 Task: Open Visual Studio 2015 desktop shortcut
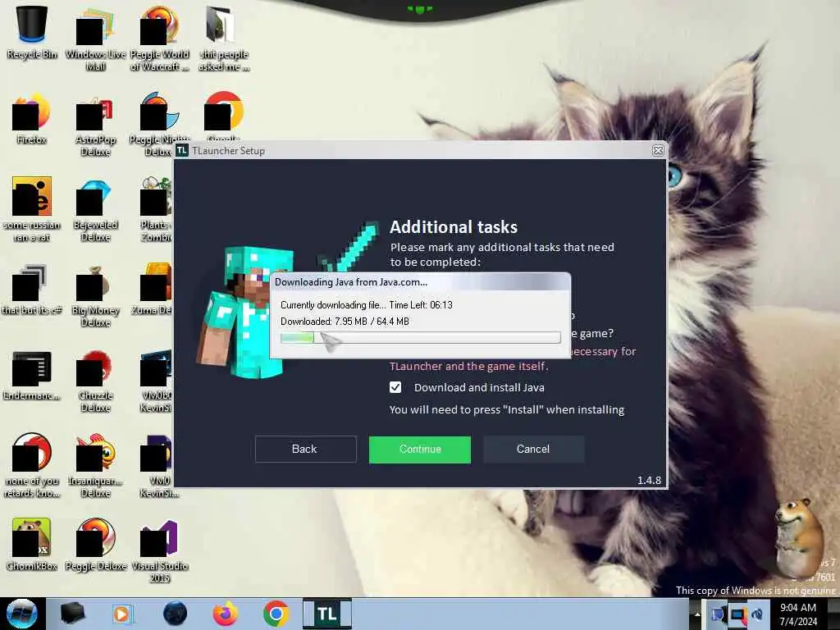(159, 550)
